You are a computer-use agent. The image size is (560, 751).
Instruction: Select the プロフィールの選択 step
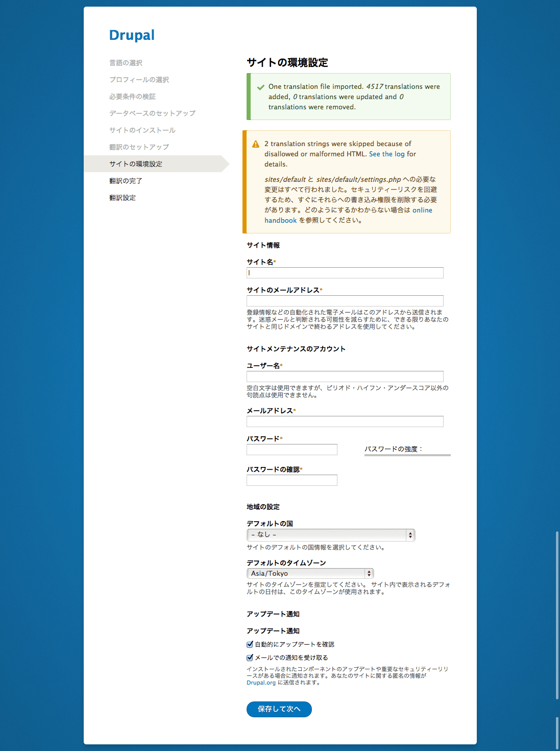[139, 80]
